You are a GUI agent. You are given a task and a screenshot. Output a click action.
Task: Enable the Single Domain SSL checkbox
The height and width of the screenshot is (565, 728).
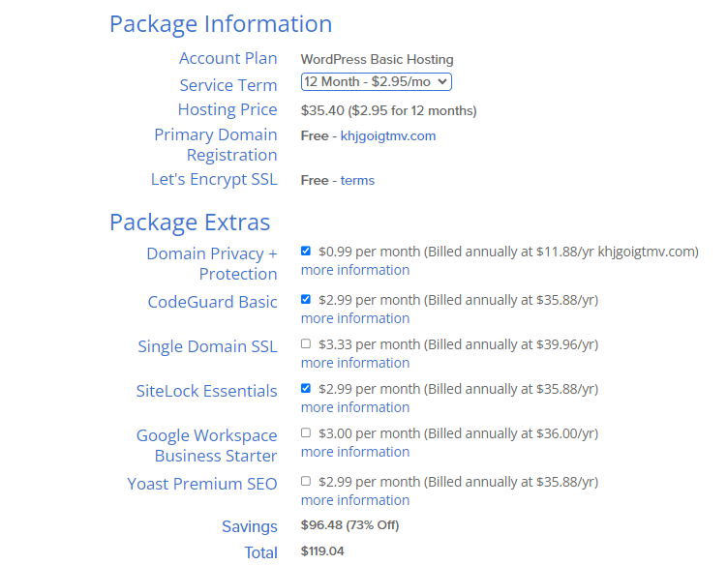pyautogui.click(x=306, y=343)
